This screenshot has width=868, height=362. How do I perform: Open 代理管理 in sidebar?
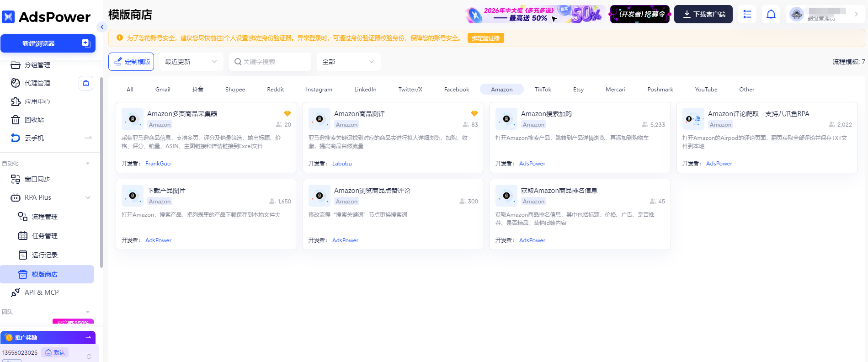[x=37, y=83]
